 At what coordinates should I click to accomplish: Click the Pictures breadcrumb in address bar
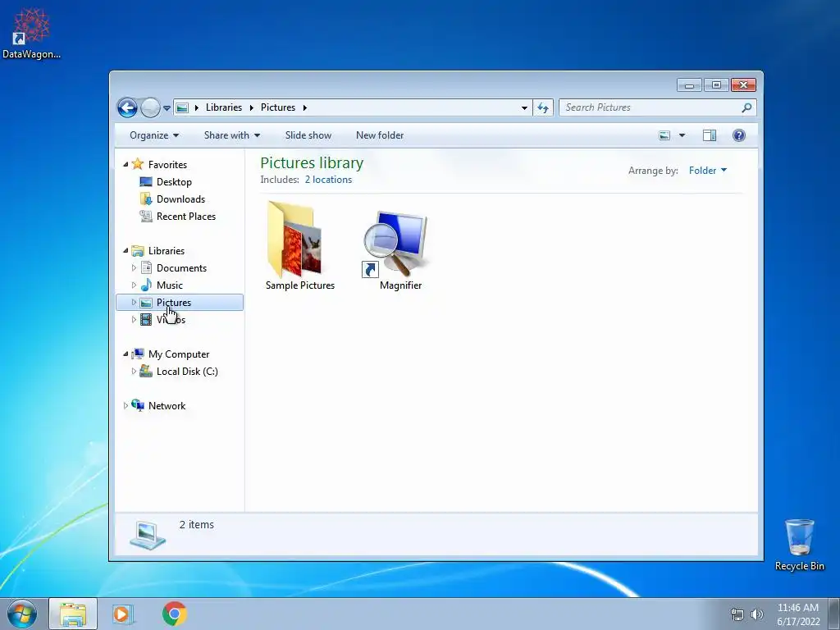[278, 107]
